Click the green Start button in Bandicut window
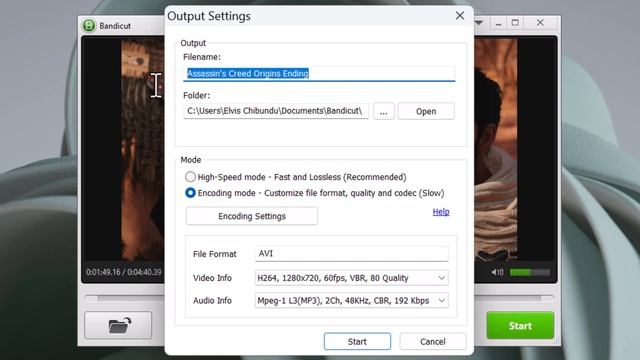This screenshot has width=640, height=360. 520,326
